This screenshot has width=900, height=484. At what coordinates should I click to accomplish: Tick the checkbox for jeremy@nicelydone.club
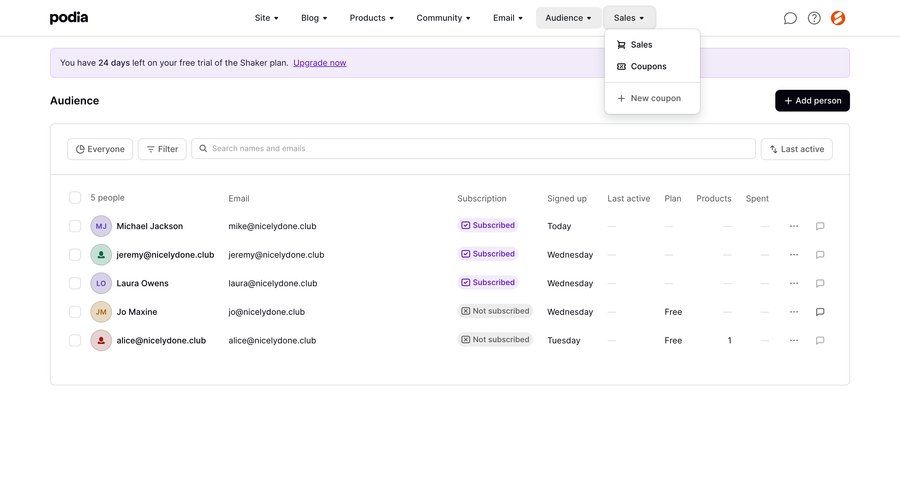point(75,254)
